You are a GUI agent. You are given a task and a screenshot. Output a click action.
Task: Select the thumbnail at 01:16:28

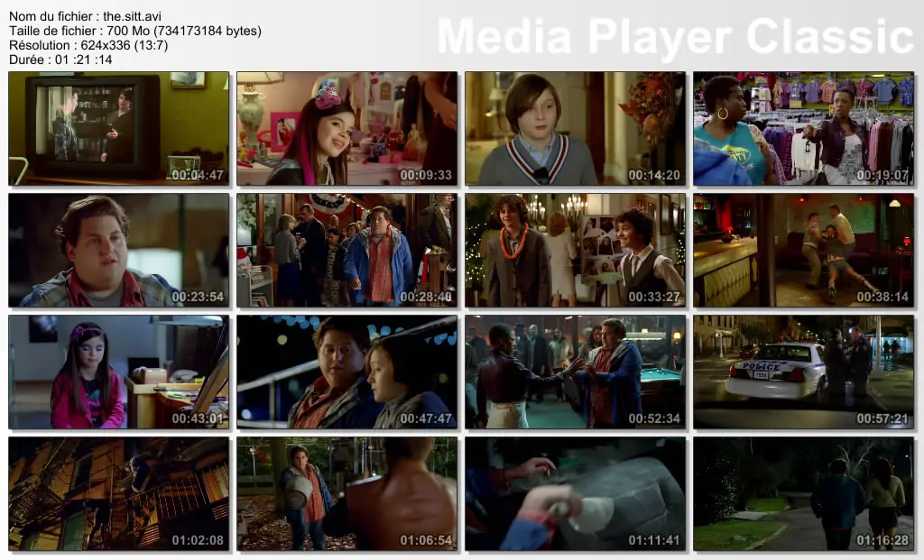(803, 493)
